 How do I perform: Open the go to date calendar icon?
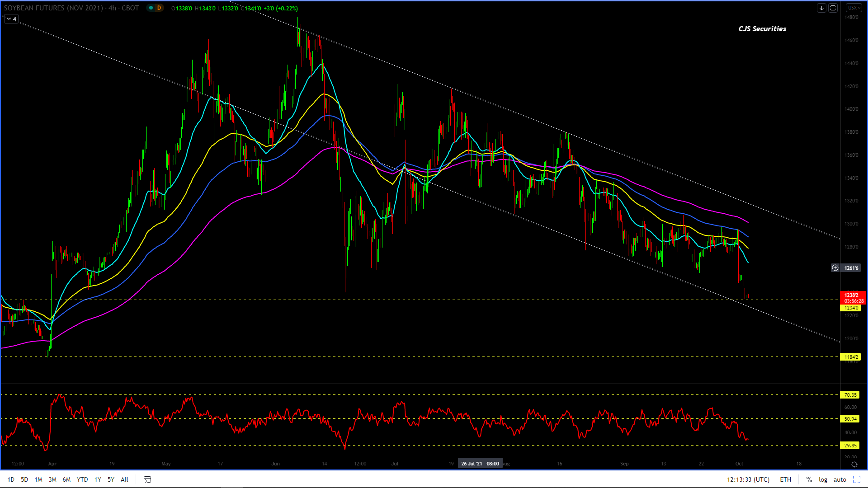pos(147,479)
